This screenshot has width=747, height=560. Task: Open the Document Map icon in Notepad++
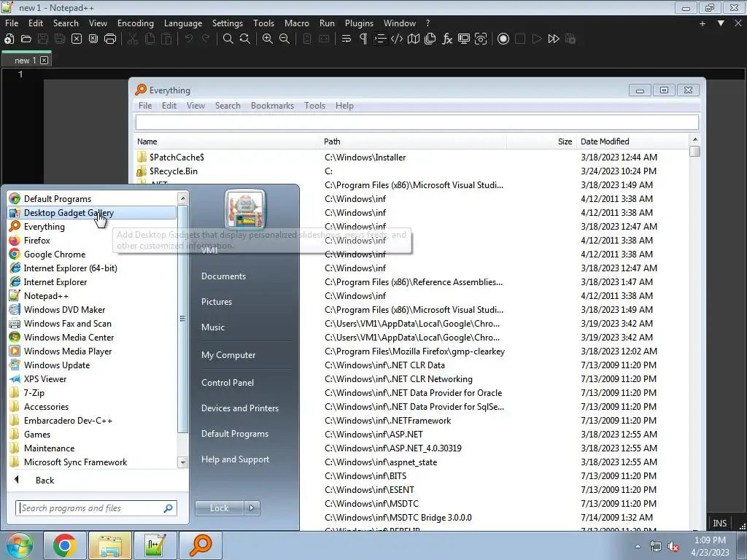coord(414,39)
